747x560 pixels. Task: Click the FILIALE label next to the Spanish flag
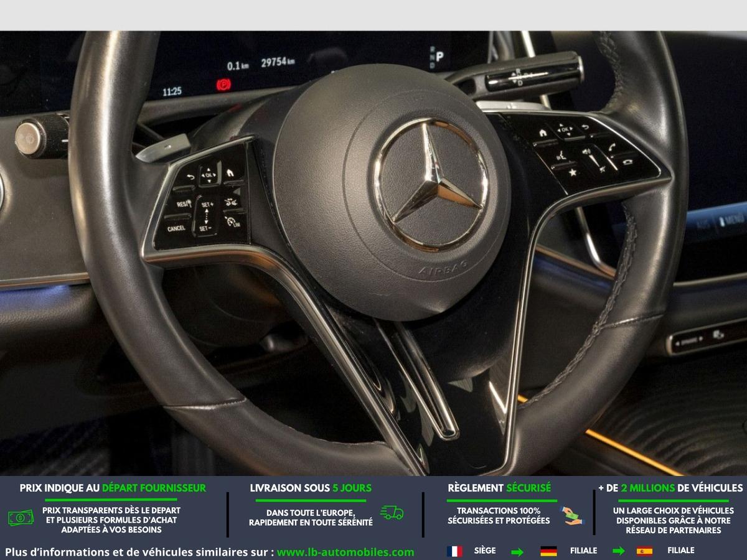point(680,551)
